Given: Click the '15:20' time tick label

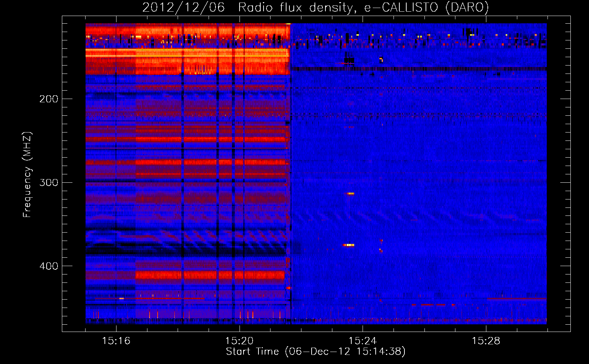Looking at the screenshot, I should point(239,341).
